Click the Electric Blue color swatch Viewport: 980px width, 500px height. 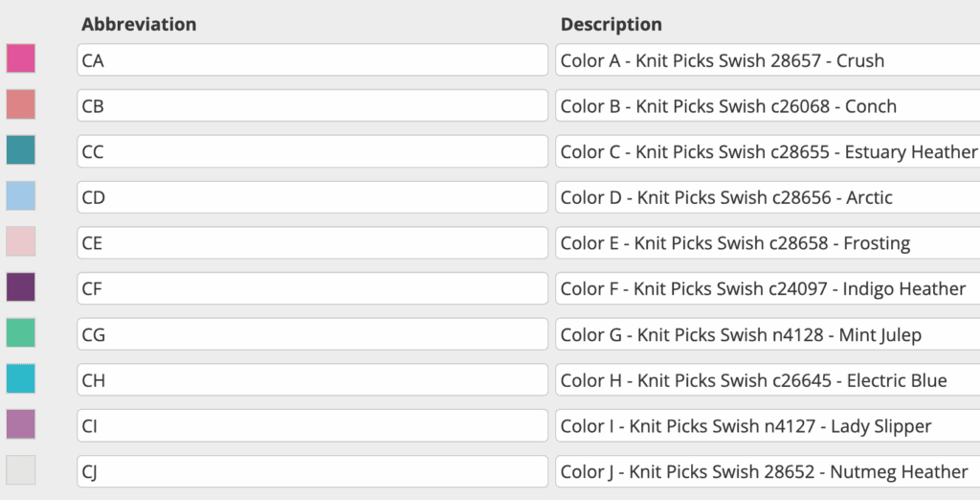click(21, 378)
